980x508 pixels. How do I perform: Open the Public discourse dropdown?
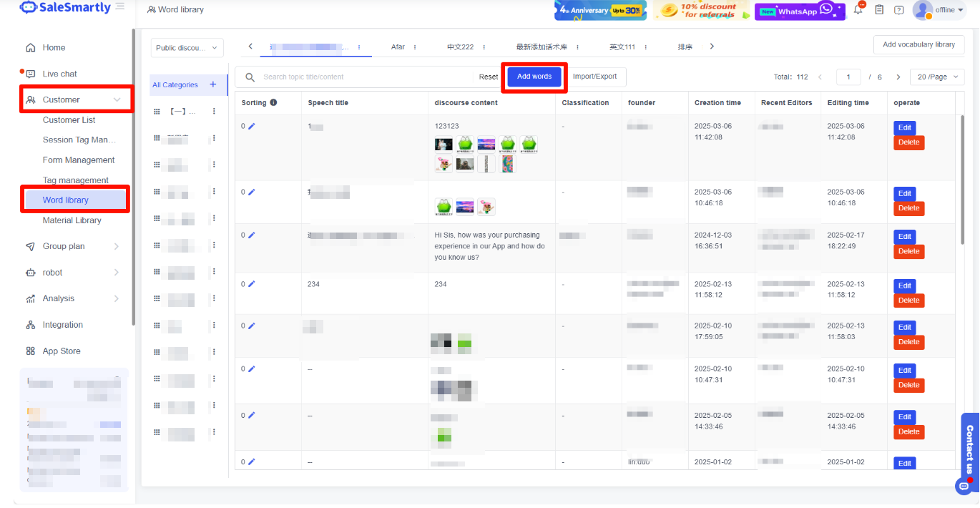tap(187, 48)
